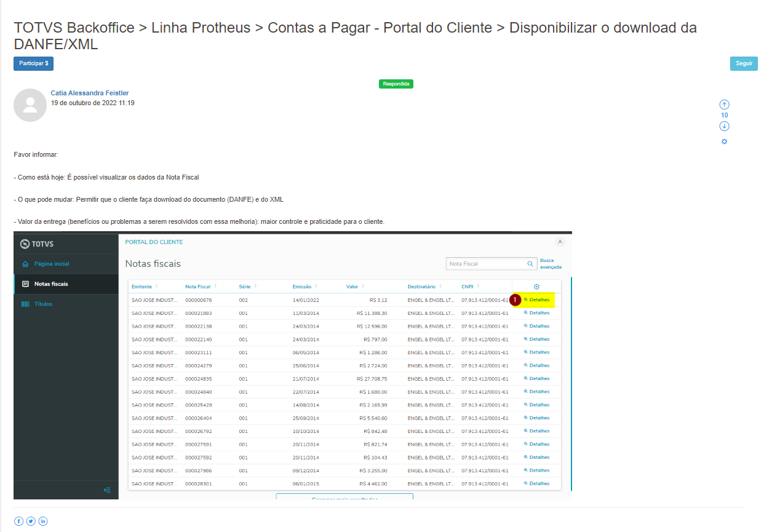
Task: Open Detalhes for nota fiscal 000027986
Action: 536,470
